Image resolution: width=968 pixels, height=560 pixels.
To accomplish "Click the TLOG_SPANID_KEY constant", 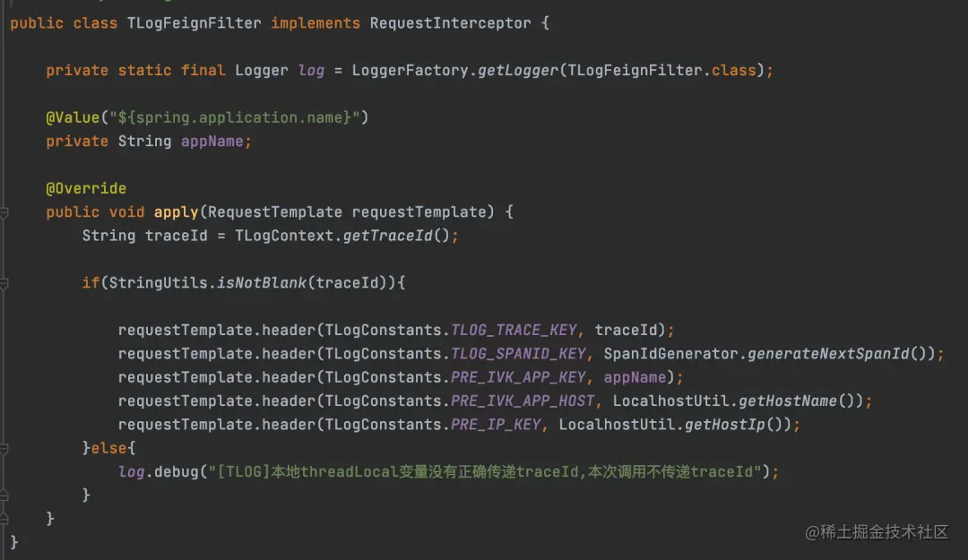I will point(518,354).
